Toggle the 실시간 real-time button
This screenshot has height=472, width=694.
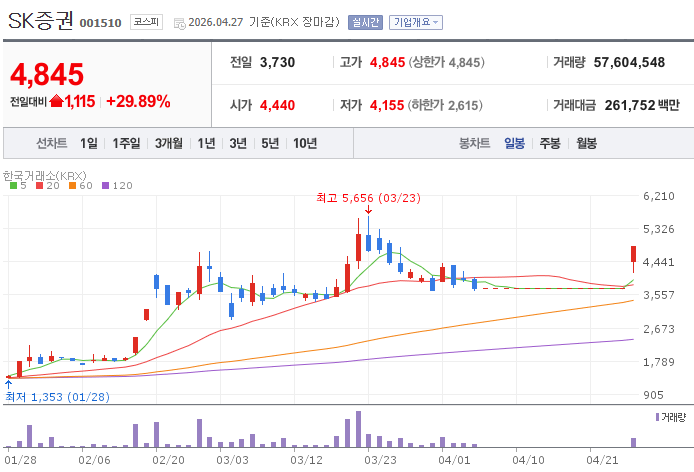tap(365, 22)
